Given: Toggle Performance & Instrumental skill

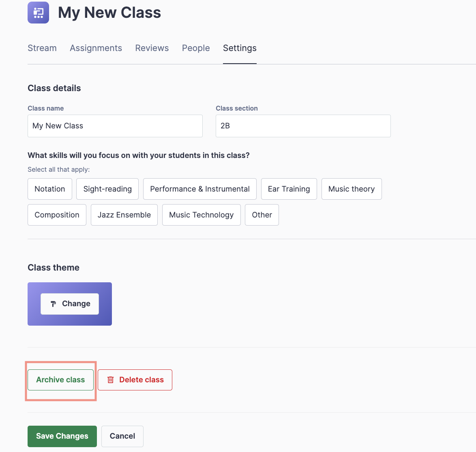Looking at the screenshot, I should 199,189.
